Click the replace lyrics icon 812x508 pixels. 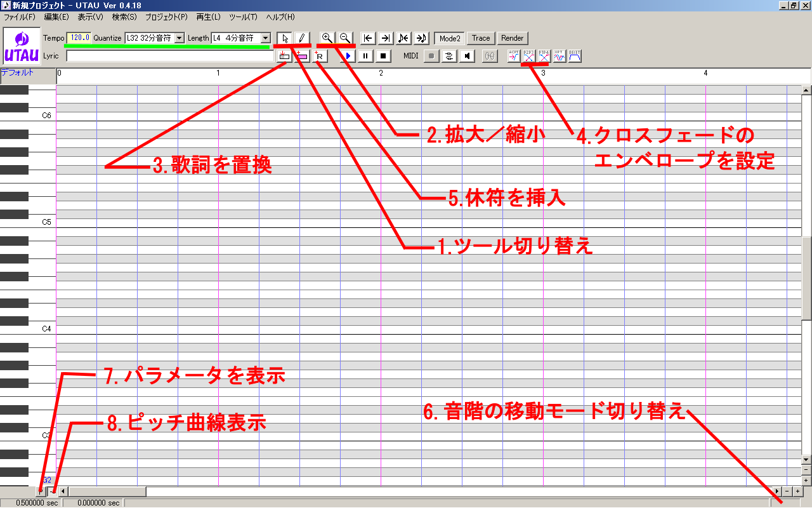pyautogui.click(x=284, y=56)
